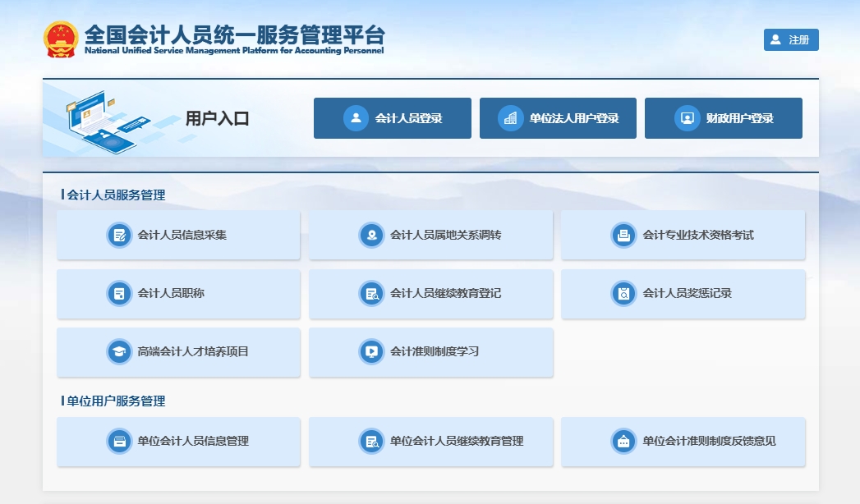Screen dimensions: 860x504
Task: Click the 会计专业技术资格考试 exam icon
Action: 623,236
